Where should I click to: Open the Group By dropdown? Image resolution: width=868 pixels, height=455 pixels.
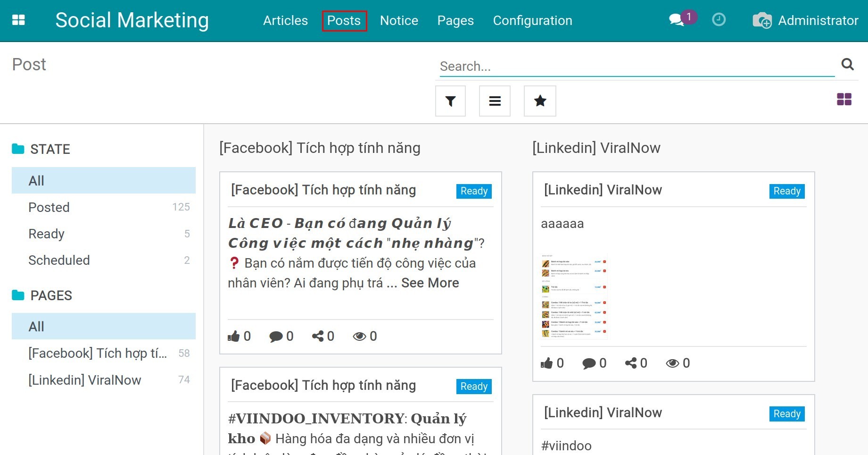pos(495,101)
